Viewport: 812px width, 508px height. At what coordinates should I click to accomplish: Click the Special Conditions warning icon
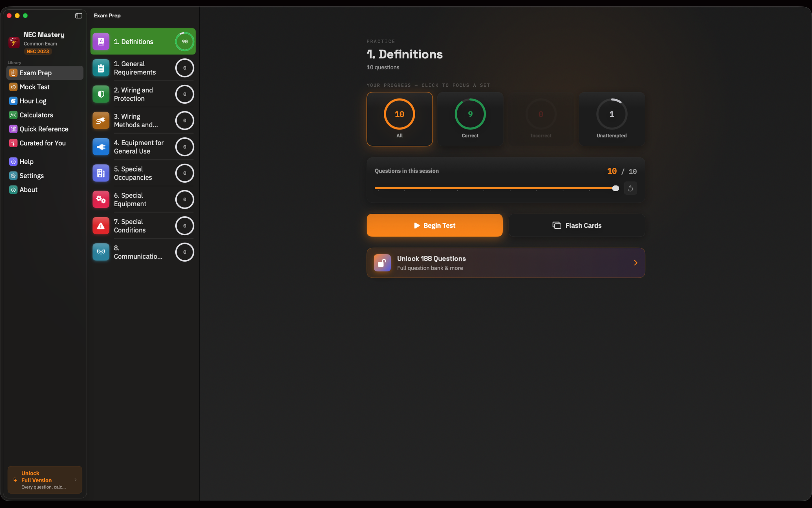(101, 226)
